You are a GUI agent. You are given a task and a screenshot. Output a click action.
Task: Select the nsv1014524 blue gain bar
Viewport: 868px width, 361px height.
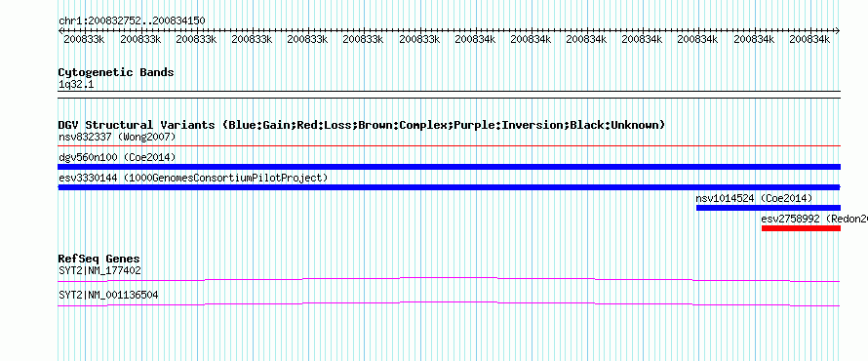coord(769,208)
